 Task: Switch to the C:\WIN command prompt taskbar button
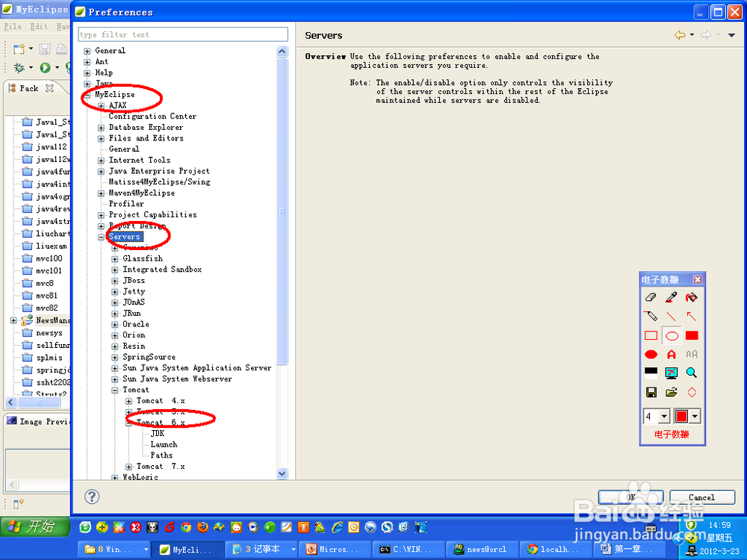pyautogui.click(x=407, y=550)
